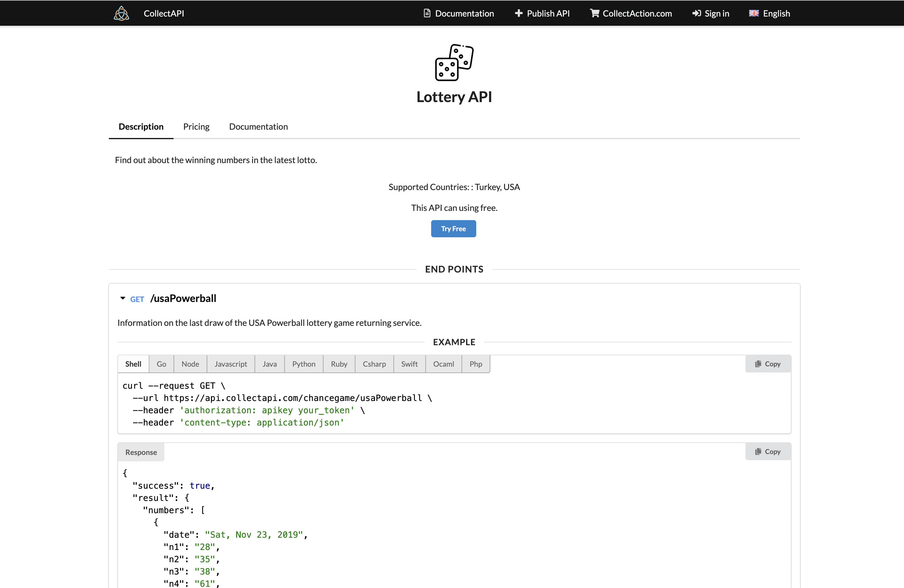Screen dimensions: 904x588
Task: Visit CollectAction.com link
Action: click(x=637, y=13)
